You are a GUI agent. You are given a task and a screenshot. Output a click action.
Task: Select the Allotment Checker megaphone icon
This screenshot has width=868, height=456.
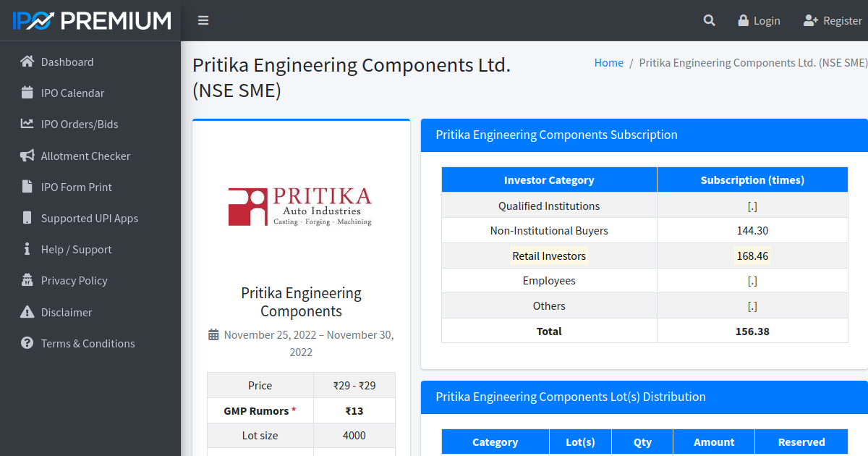[27, 156]
